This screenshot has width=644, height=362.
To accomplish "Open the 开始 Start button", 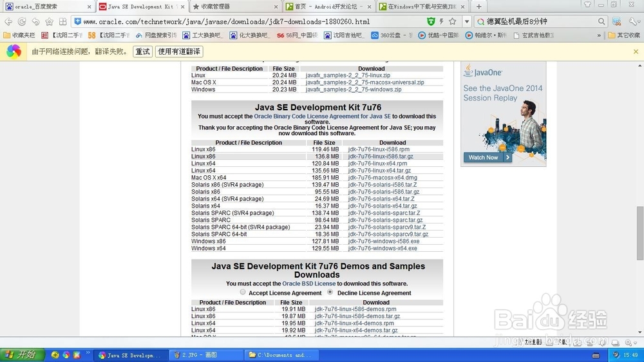I will [22, 355].
